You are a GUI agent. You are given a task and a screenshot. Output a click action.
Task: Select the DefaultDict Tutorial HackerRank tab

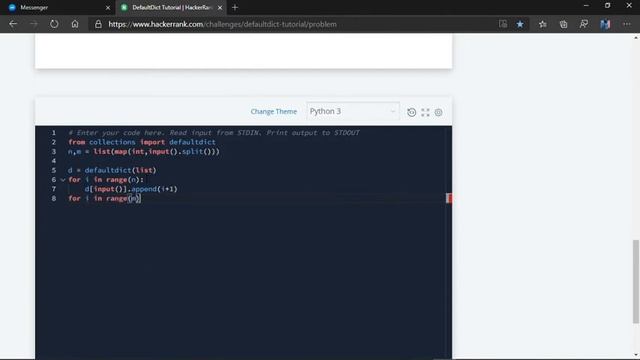point(171,7)
